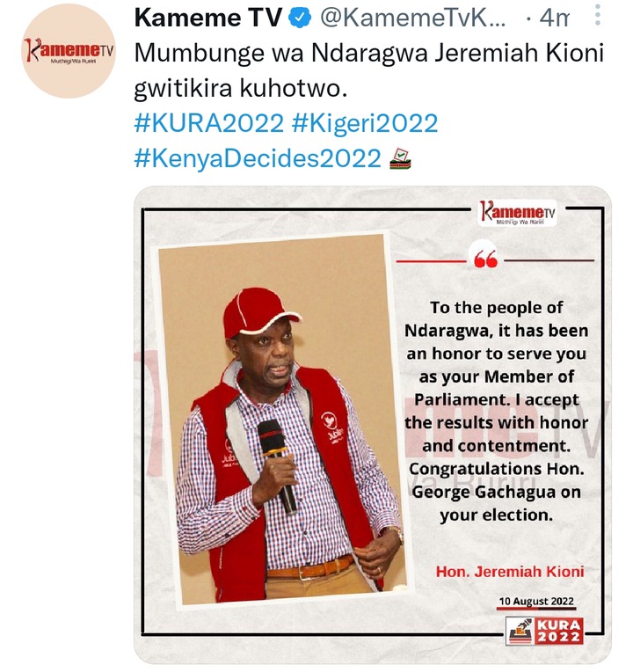Open the @KamemeTvK handle link

pyautogui.click(x=413, y=18)
